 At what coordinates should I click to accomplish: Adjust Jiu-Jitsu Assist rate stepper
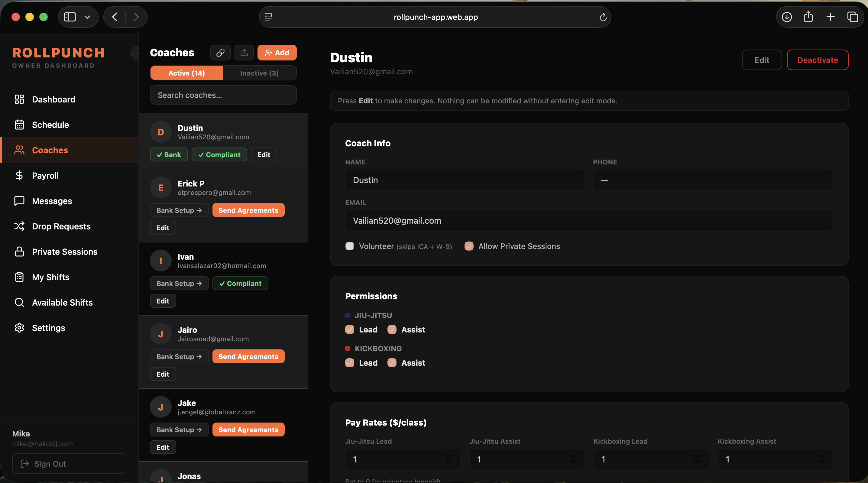[573, 459]
